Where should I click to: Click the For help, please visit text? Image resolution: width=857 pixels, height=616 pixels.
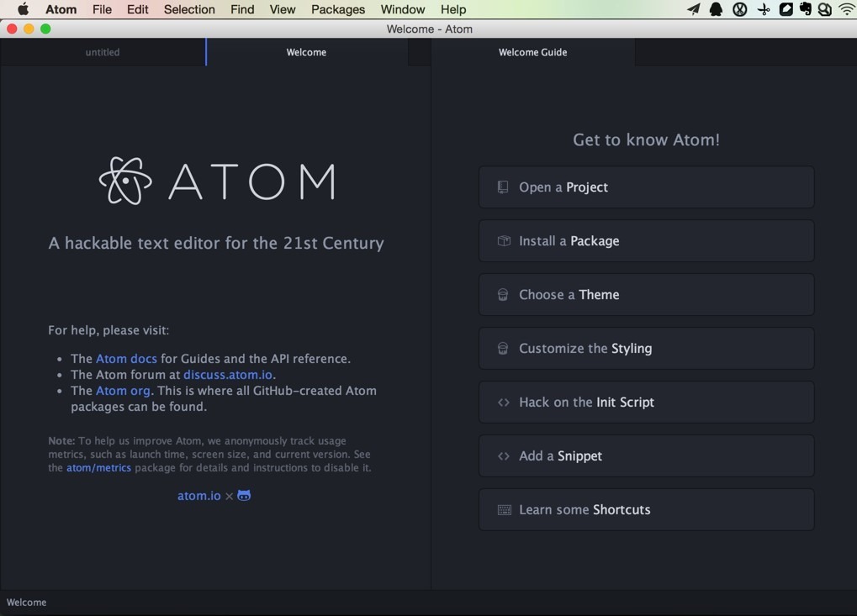(108, 330)
